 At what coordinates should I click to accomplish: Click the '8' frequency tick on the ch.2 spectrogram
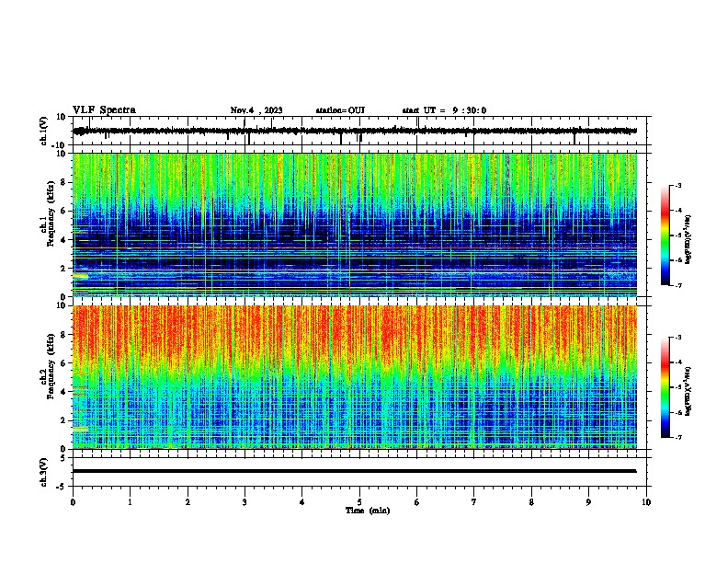click(63, 335)
